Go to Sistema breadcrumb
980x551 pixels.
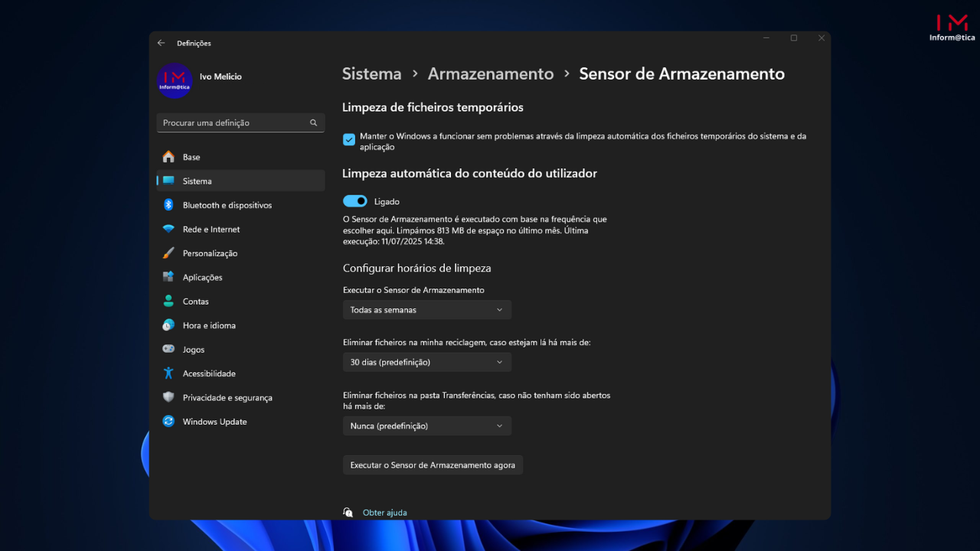pyautogui.click(x=371, y=73)
